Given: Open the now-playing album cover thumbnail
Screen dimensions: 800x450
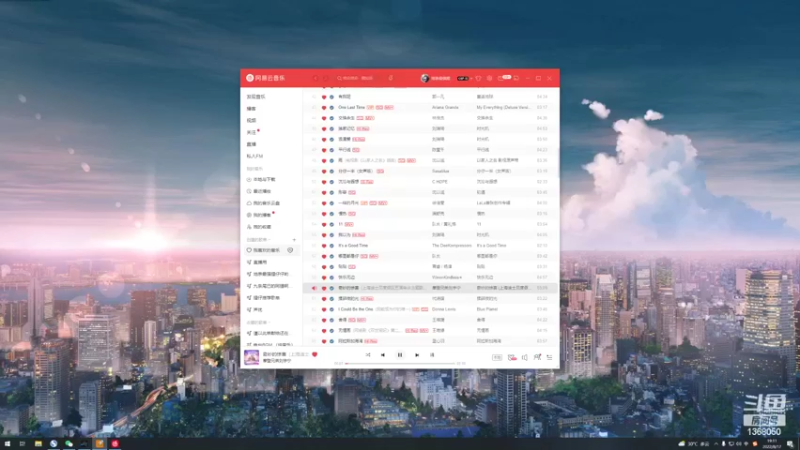Looking at the screenshot, I should (251, 357).
